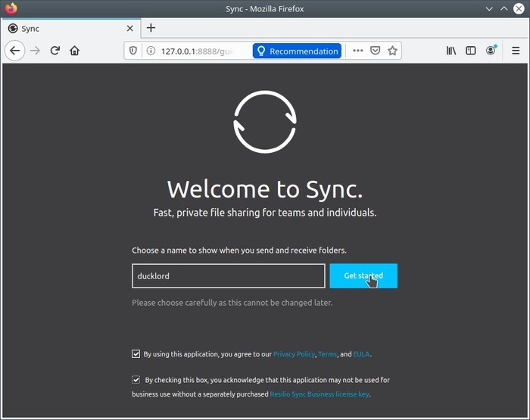Click 'Choose a name to show' label
Screen dimensions: 530x420
(x=239, y=250)
